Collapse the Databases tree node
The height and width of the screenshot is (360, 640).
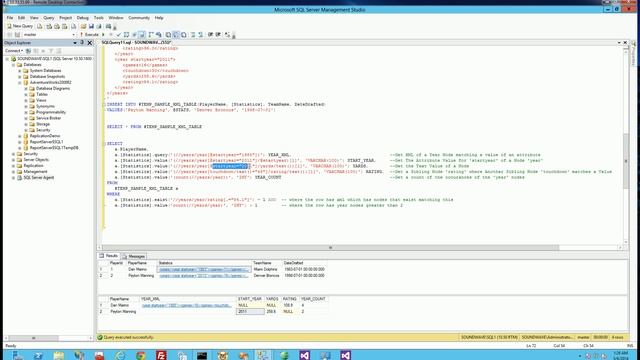click(x=13, y=64)
